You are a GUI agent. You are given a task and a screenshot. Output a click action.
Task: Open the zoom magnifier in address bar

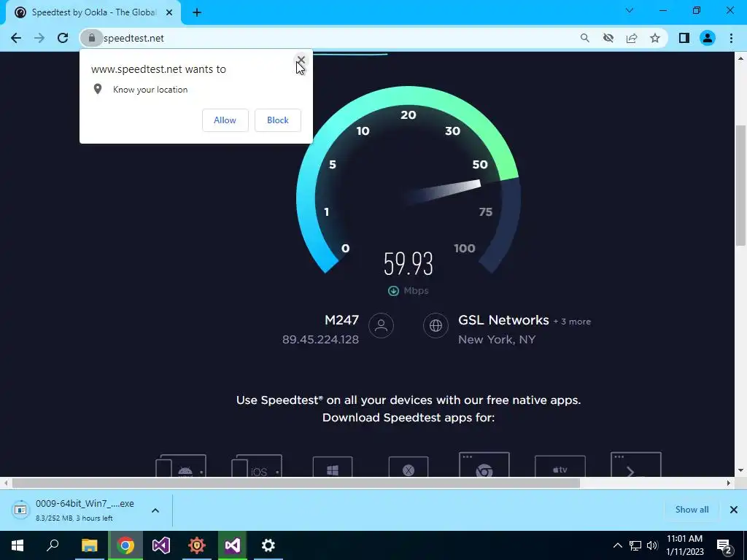584,38
